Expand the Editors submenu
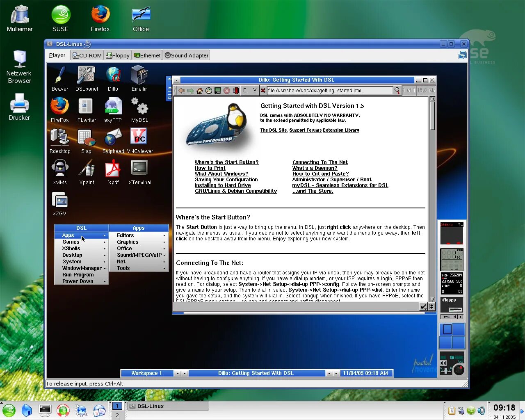The height and width of the screenshot is (420, 525). click(139, 235)
